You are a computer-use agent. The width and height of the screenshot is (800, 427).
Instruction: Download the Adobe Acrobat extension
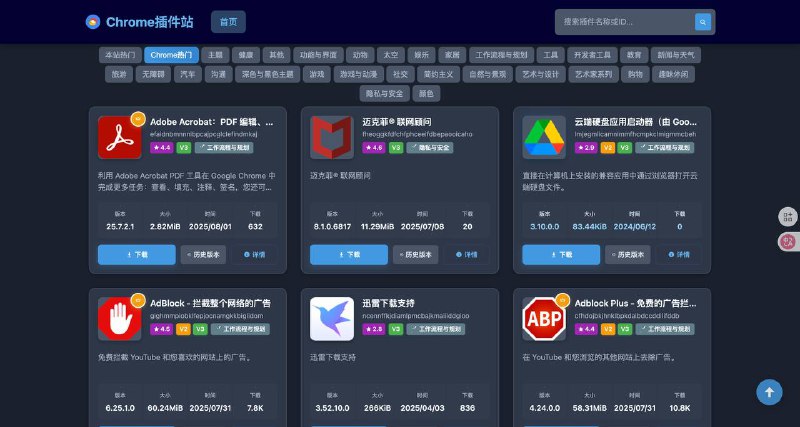137,255
